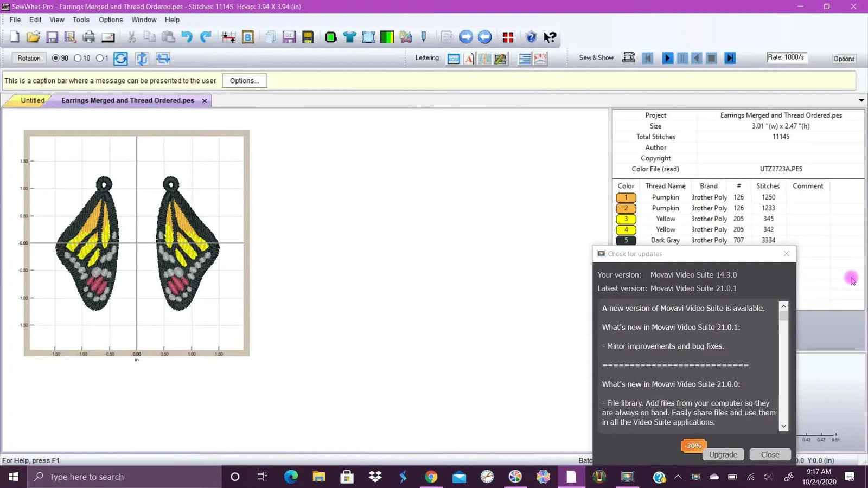868x488 pixels.
Task: Click the yellow color swatch 3
Action: (x=626, y=219)
